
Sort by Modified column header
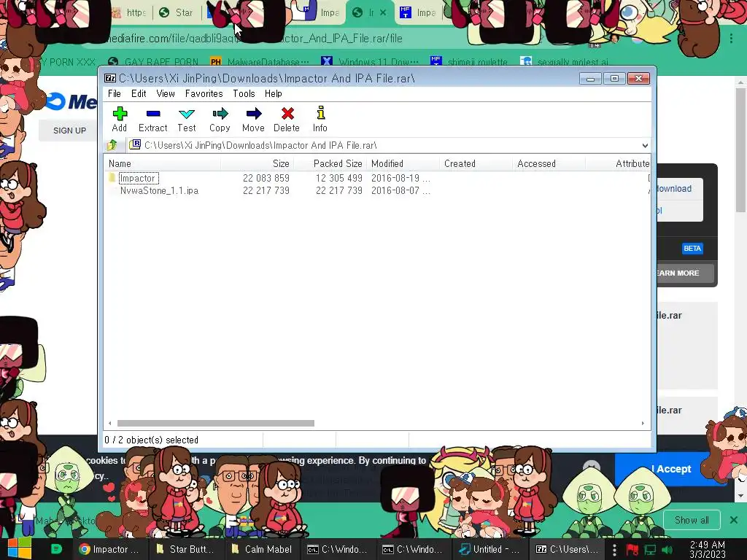(x=403, y=164)
